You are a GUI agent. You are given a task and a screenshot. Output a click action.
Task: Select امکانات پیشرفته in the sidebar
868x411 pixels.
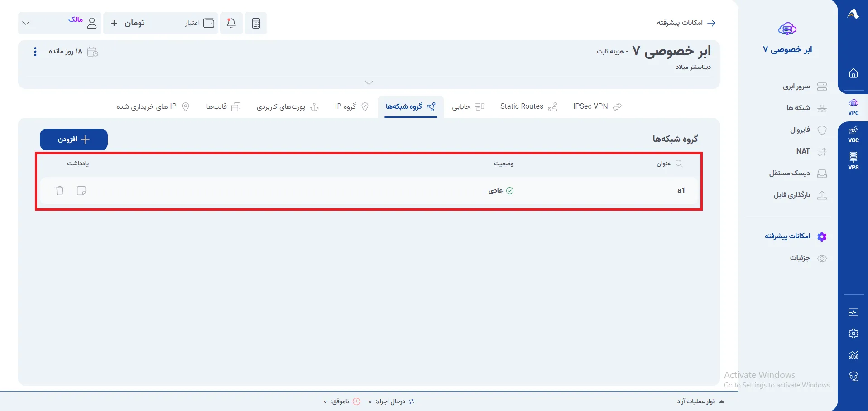pyautogui.click(x=796, y=236)
